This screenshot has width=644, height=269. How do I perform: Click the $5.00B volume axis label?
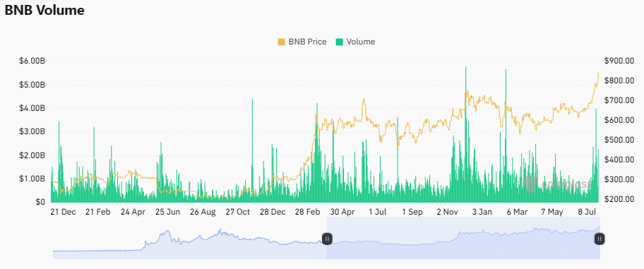tap(32, 85)
